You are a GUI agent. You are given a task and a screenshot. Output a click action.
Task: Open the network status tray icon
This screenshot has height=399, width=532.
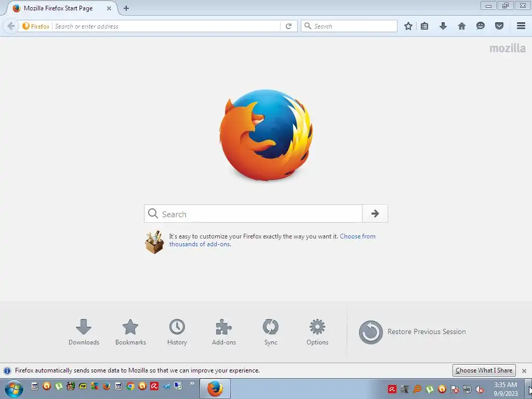467,389
